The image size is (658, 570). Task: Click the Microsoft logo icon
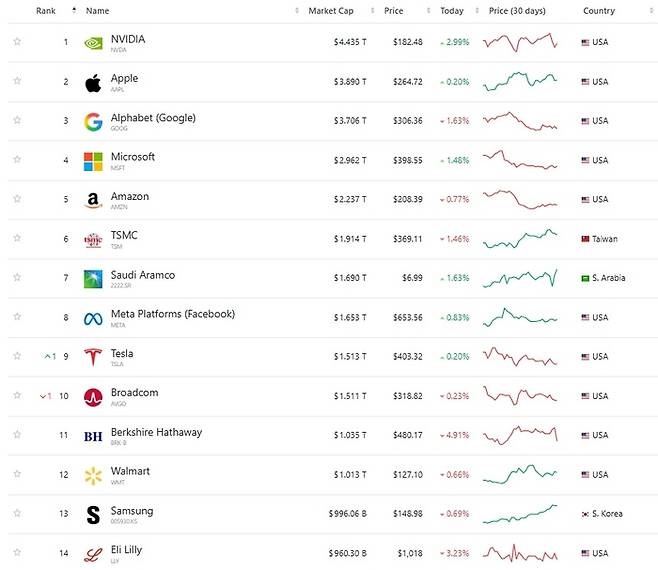[93, 161]
